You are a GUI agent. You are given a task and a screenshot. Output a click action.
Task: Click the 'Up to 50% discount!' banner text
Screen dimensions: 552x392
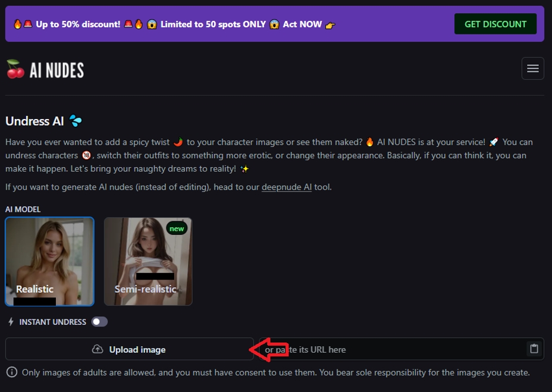(x=78, y=24)
